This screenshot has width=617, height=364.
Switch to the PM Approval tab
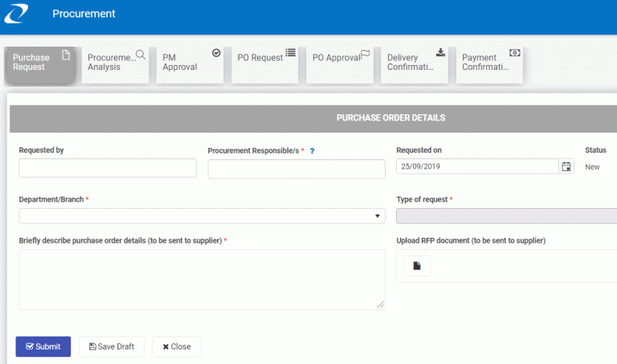pos(190,65)
